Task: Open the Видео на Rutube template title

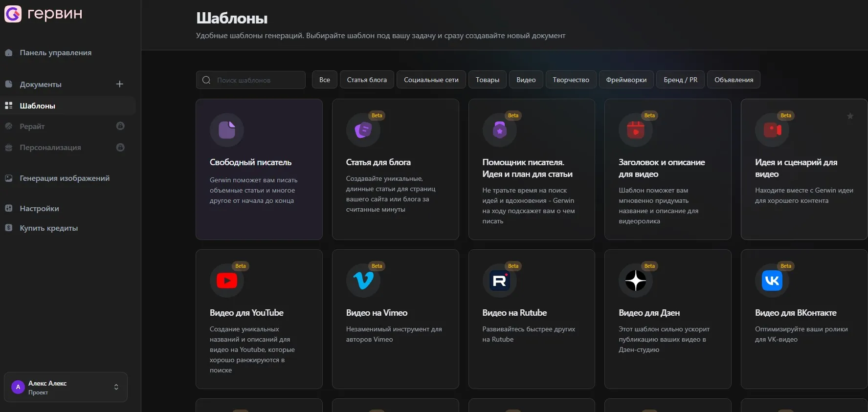Action: click(x=514, y=313)
